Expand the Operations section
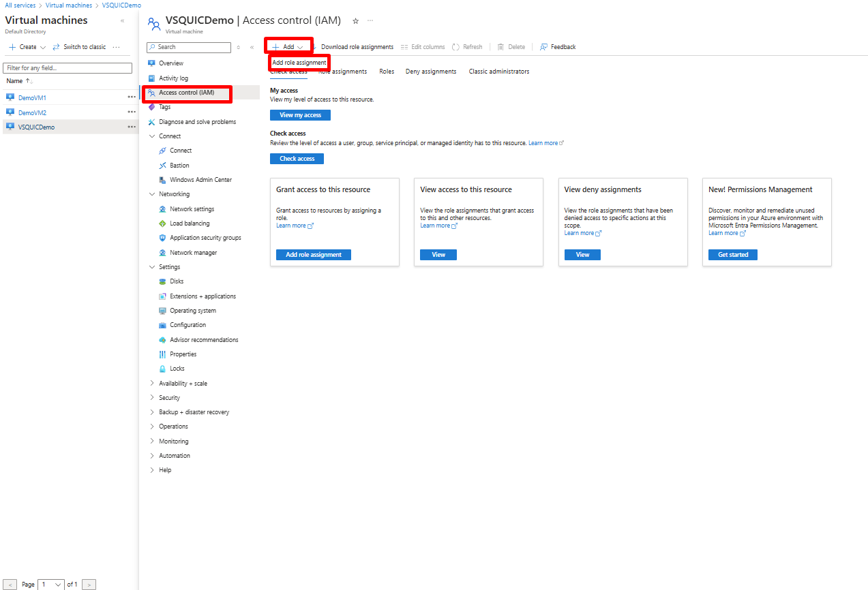Image resolution: width=868 pixels, height=590 pixels. point(152,426)
